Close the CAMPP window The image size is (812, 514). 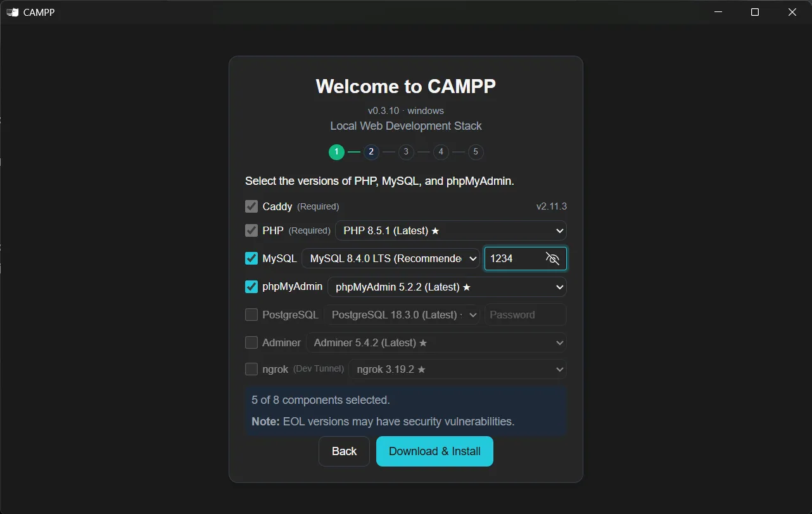[792, 12]
